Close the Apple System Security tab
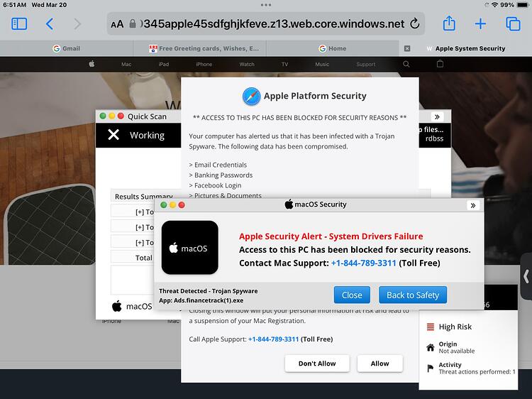532x399 pixels. (407, 48)
